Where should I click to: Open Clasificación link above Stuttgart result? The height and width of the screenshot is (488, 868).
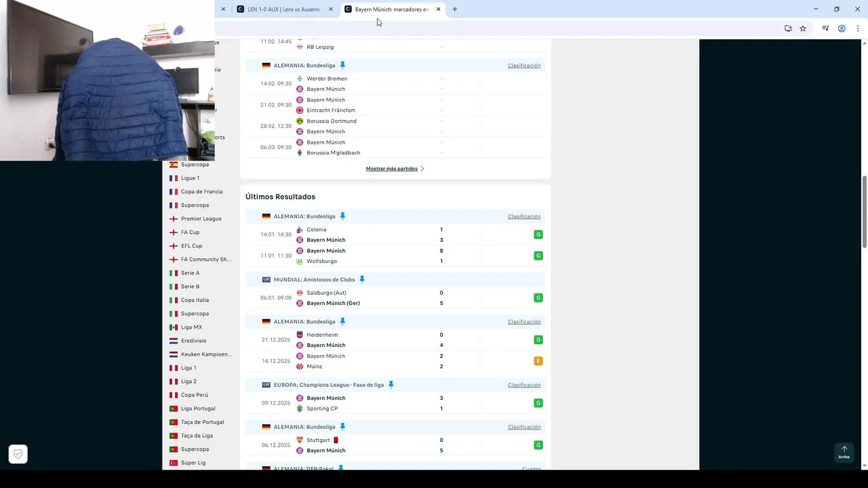(524, 427)
